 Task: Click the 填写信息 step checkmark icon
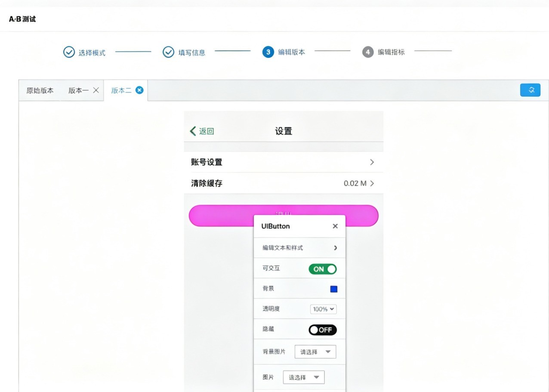click(x=168, y=52)
